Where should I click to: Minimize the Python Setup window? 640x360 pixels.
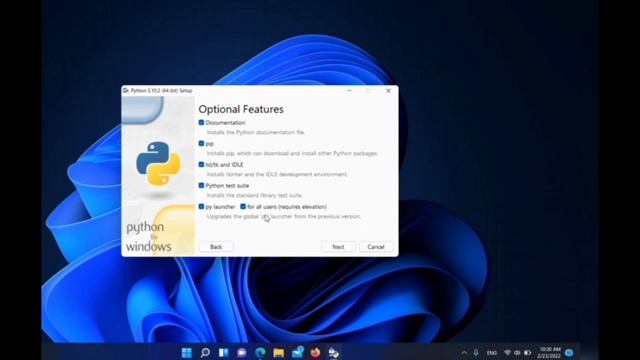tap(349, 91)
